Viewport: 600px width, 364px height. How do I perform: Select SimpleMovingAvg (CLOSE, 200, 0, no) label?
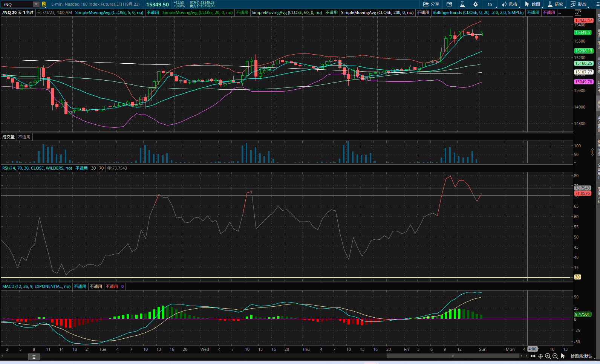[x=377, y=12]
